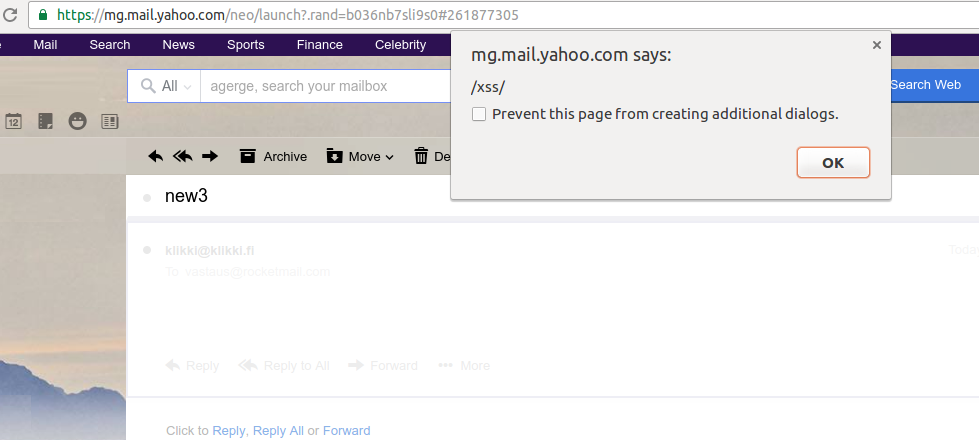Viewport: 979px width, 440px height.
Task: Open the Celebrity navigation item
Action: coord(400,44)
